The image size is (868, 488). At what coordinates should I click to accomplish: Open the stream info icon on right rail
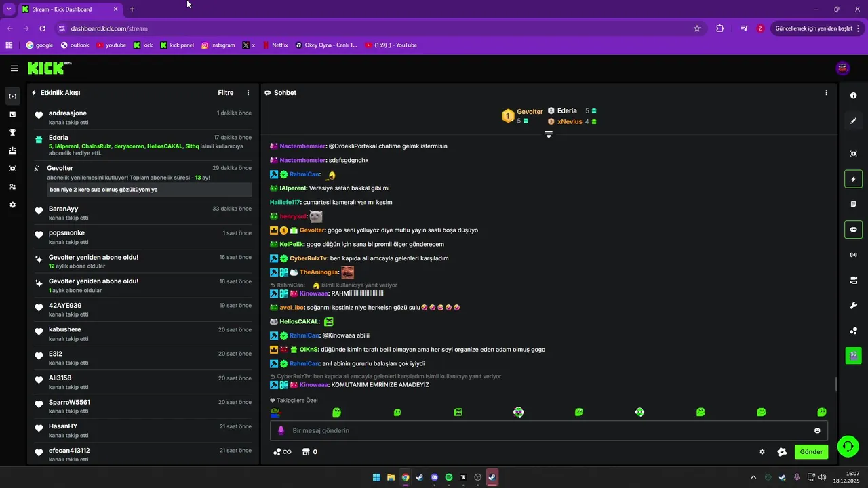[x=853, y=96]
